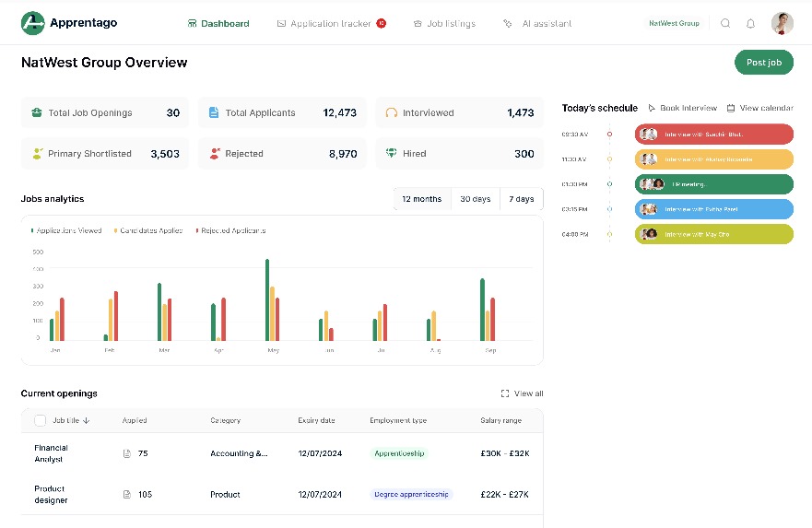Click the Total Job Openings briefcase icon
This screenshot has height=528, width=812.
pos(36,112)
